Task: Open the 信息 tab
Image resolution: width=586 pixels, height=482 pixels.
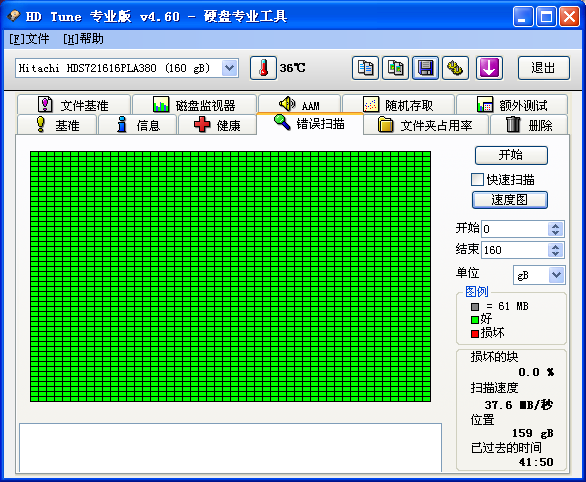Action: [138, 125]
